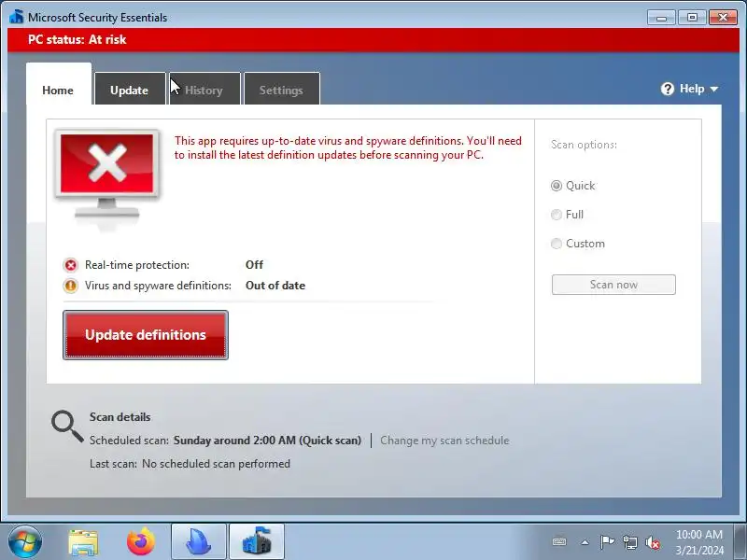This screenshot has height=560, width=747.
Task: Click the taskbar clock showing 10:00 AM
Action: point(698,542)
